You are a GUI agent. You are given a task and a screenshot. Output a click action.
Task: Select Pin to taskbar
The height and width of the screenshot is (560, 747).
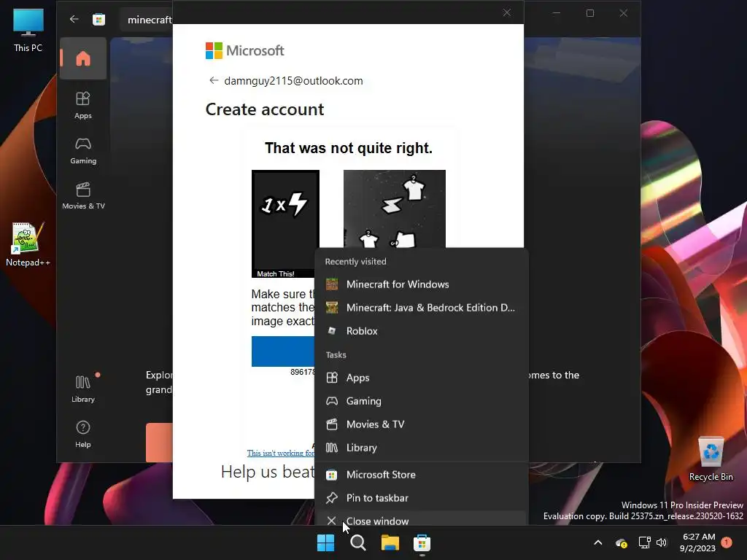point(422,498)
